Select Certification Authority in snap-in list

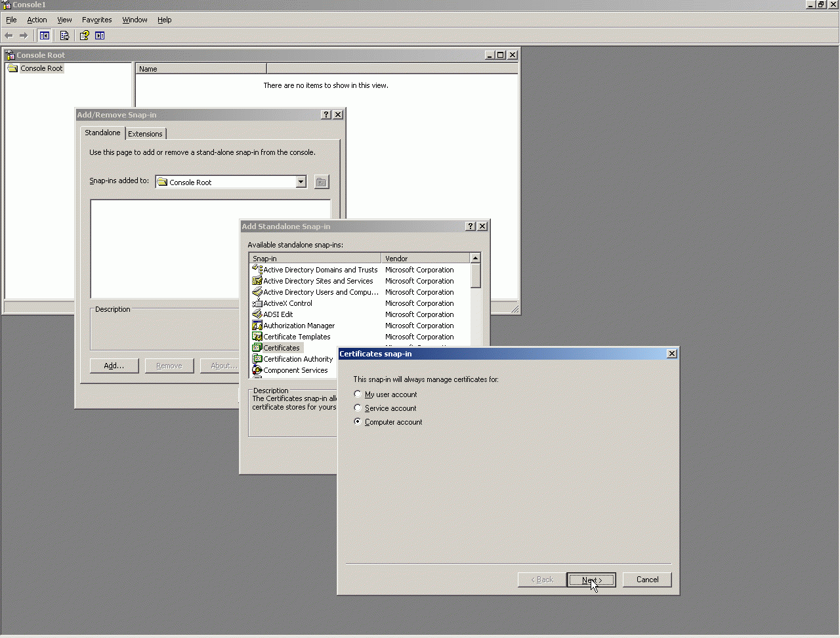click(x=298, y=359)
